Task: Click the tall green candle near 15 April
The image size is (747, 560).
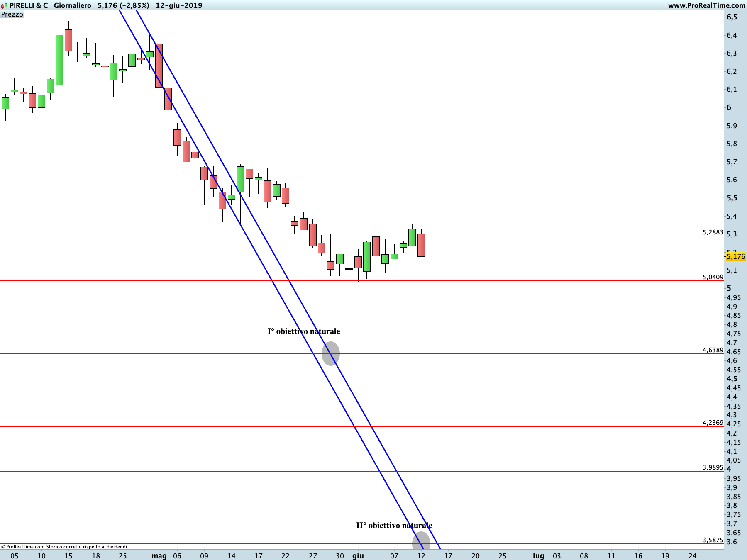Action: tap(60, 60)
